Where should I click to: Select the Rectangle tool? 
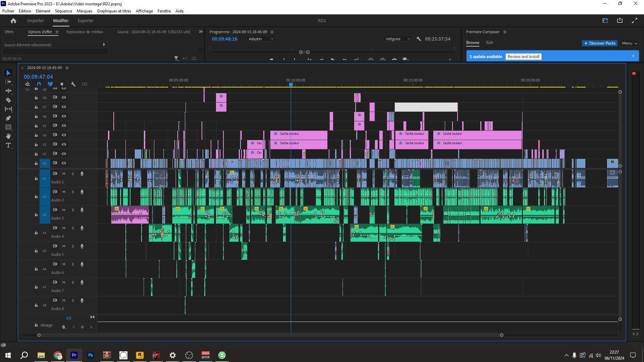click(x=8, y=127)
